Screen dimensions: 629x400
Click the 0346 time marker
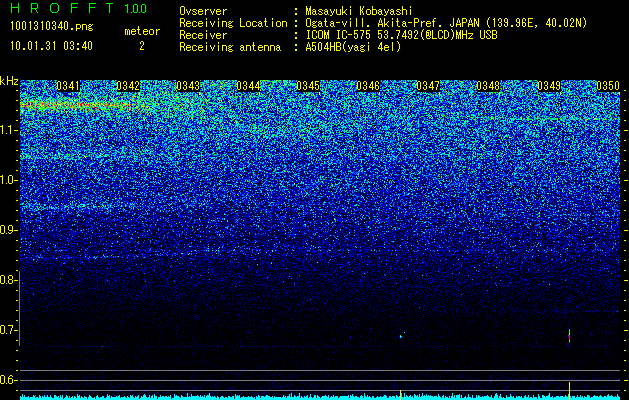click(368, 86)
